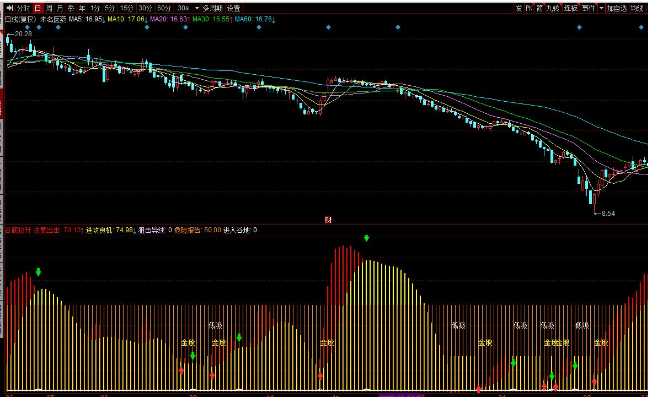This screenshot has height=397, width=648.
Task: Open the 30s period dropdown arrow
Action: 197,8
